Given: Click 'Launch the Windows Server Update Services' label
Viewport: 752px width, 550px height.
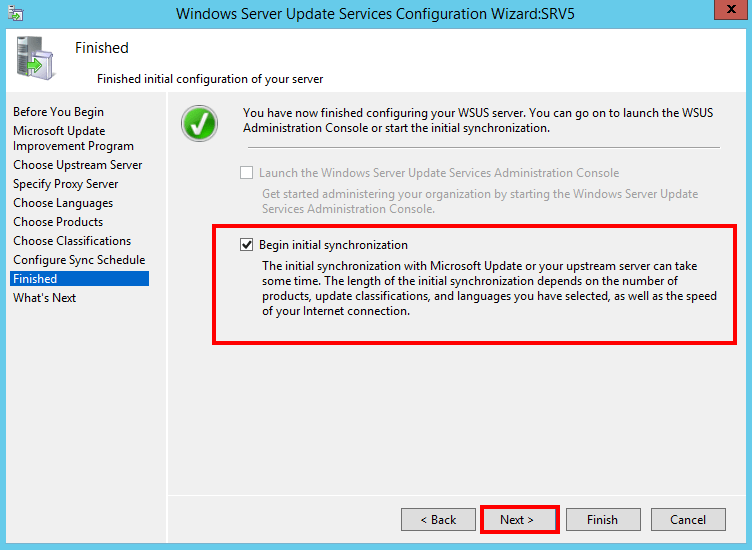Looking at the screenshot, I should 439,173.
